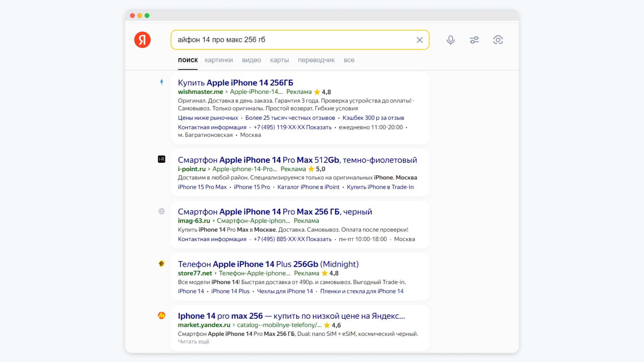Image resolution: width=644 pixels, height=362 pixels.
Task: Click the wishmaster.me favicon beside first result
Action: pos(162,82)
